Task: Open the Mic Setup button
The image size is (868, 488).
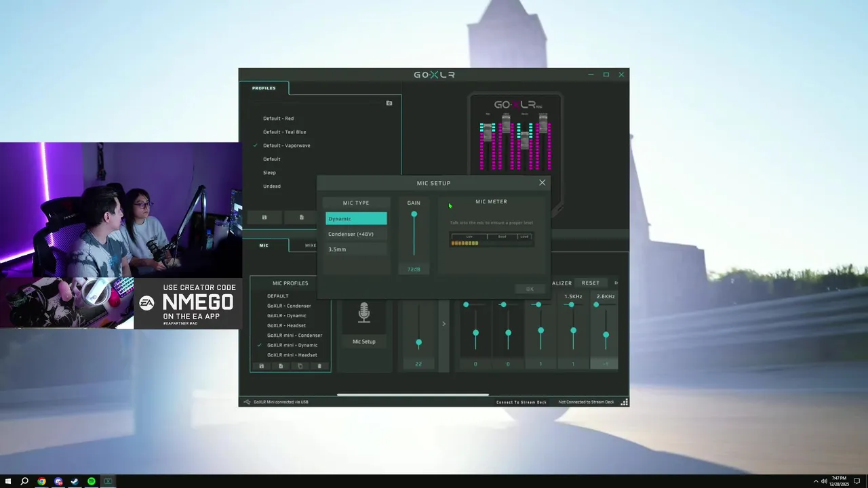Action: click(x=363, y=342)
